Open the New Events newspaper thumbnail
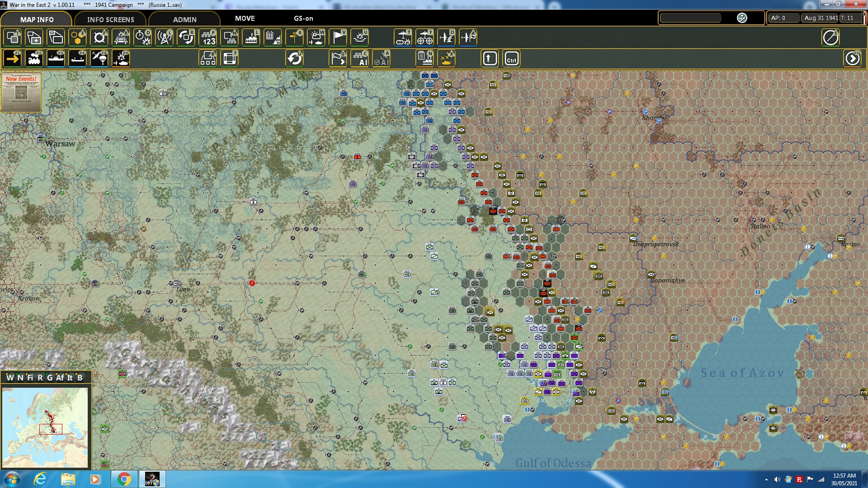Viewport: 868px width, 488px height. (21, 92)
